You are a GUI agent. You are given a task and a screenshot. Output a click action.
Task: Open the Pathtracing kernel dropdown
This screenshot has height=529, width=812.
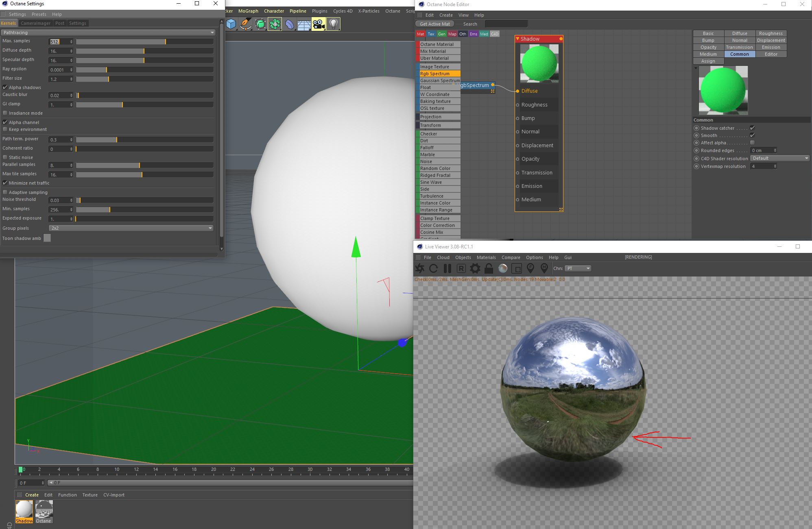pos(108,33)
